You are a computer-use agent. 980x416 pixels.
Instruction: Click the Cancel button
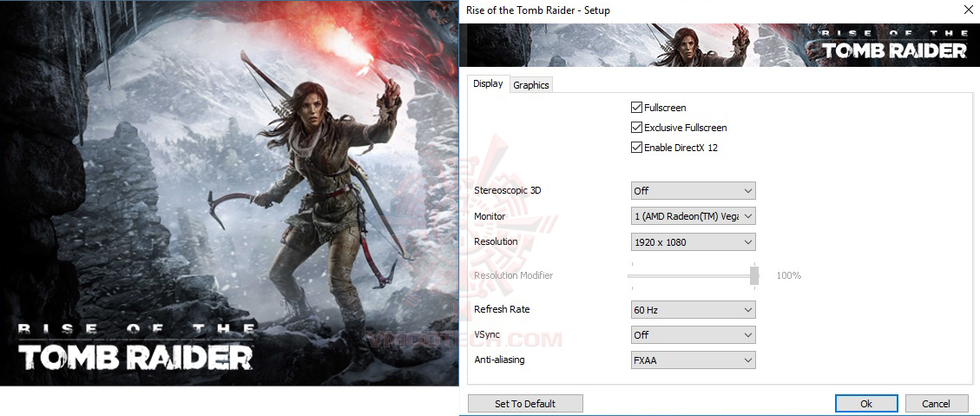pos(936,404)
